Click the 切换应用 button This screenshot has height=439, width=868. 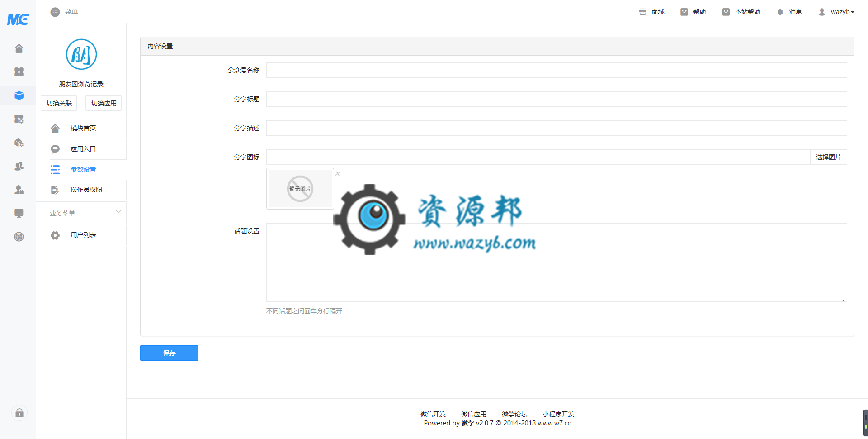[x=104, y=103]
